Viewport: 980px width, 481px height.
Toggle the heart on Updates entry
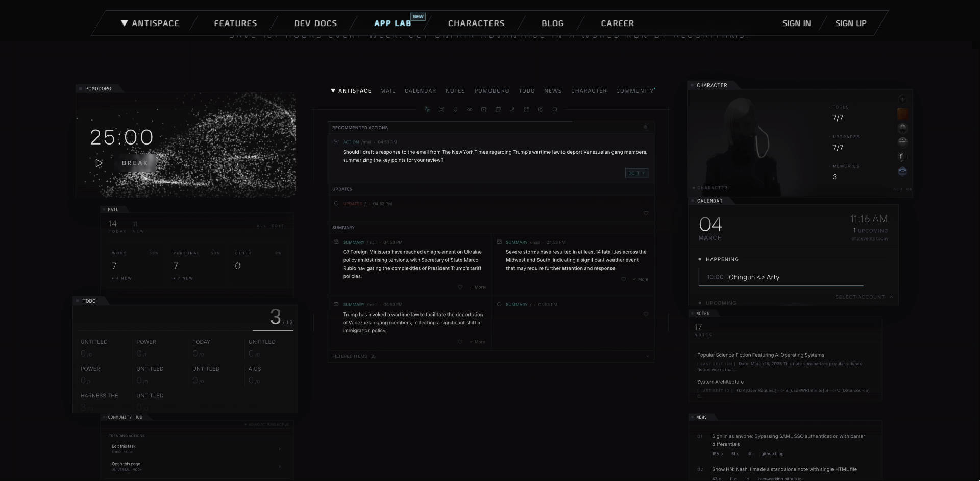pos(646,213)
